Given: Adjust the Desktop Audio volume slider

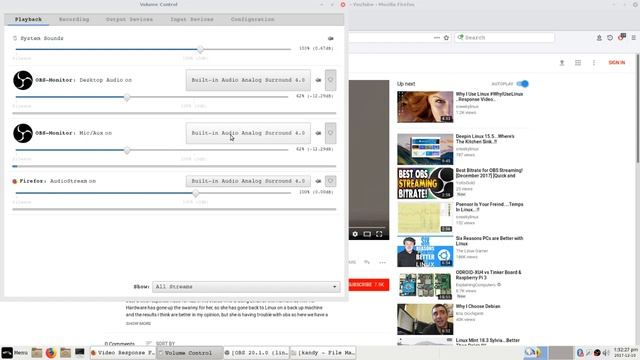Looking at the screenshot, I should point(127,97).
